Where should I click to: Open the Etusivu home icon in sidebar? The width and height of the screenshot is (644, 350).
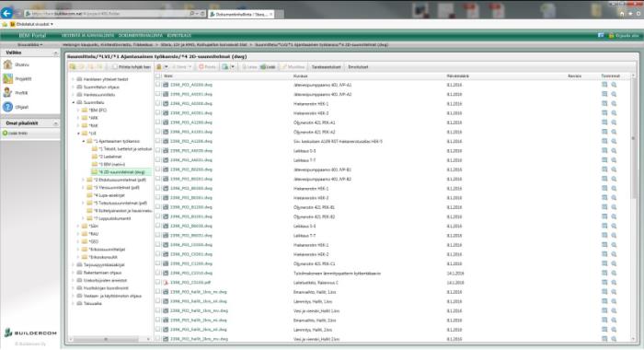[x=7, y=64]
